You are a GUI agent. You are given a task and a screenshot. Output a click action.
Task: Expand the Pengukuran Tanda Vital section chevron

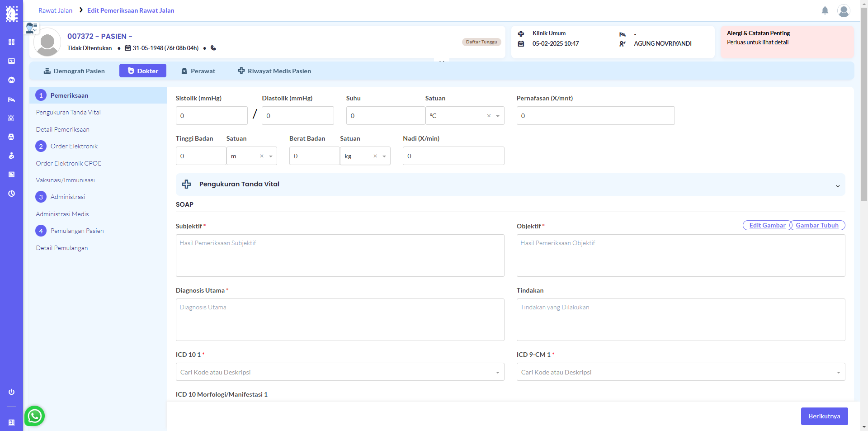837,186
